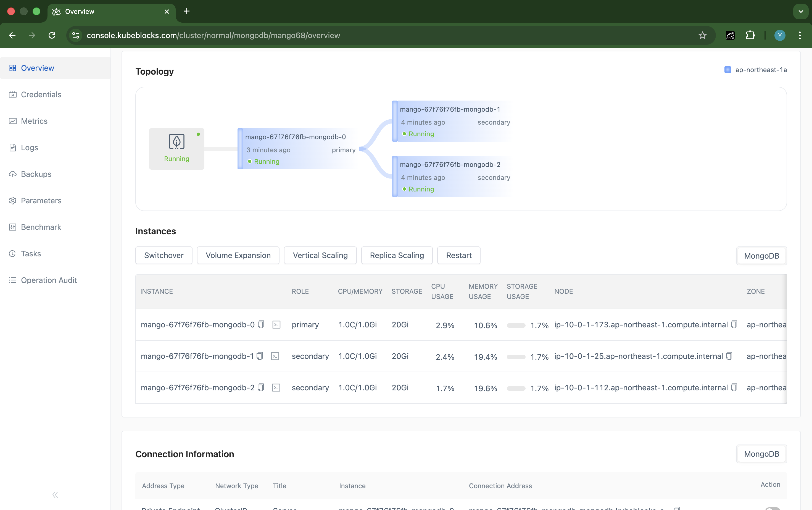Switch to the Credentials section

tap(41, 94)
